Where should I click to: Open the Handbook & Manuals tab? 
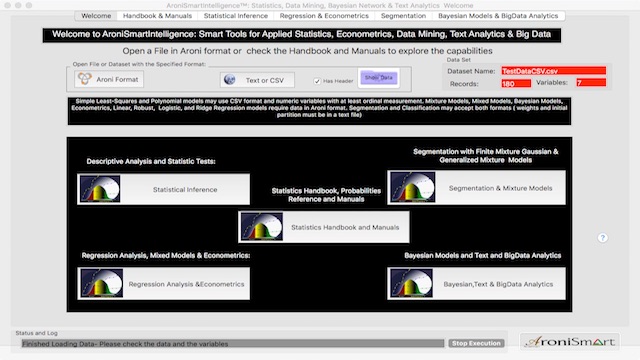pos(157,16)
